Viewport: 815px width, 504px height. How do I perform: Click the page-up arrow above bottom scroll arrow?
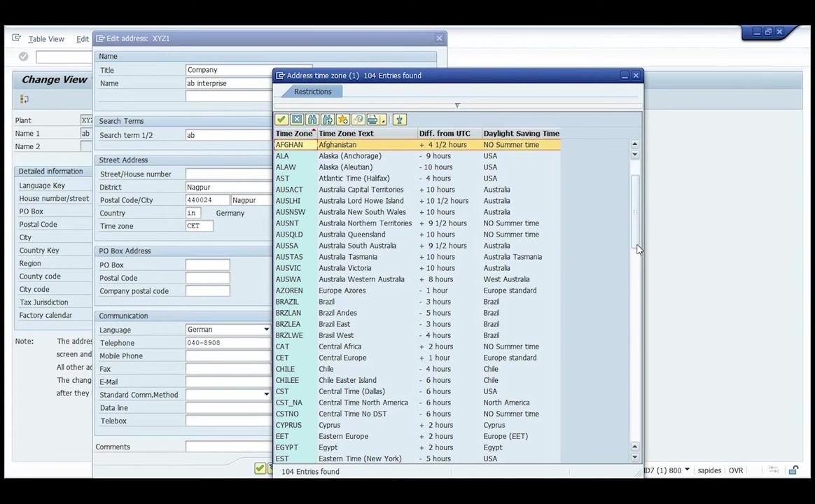(634, 447)
